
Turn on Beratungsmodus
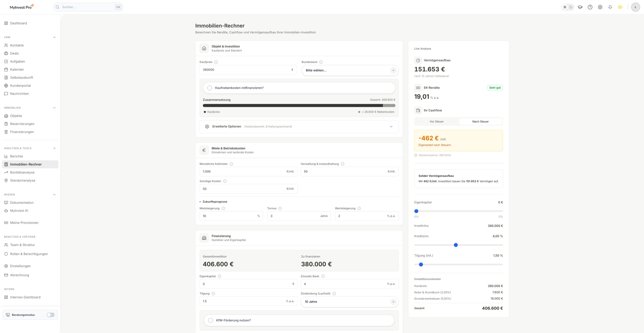click(x=50, y=314)
